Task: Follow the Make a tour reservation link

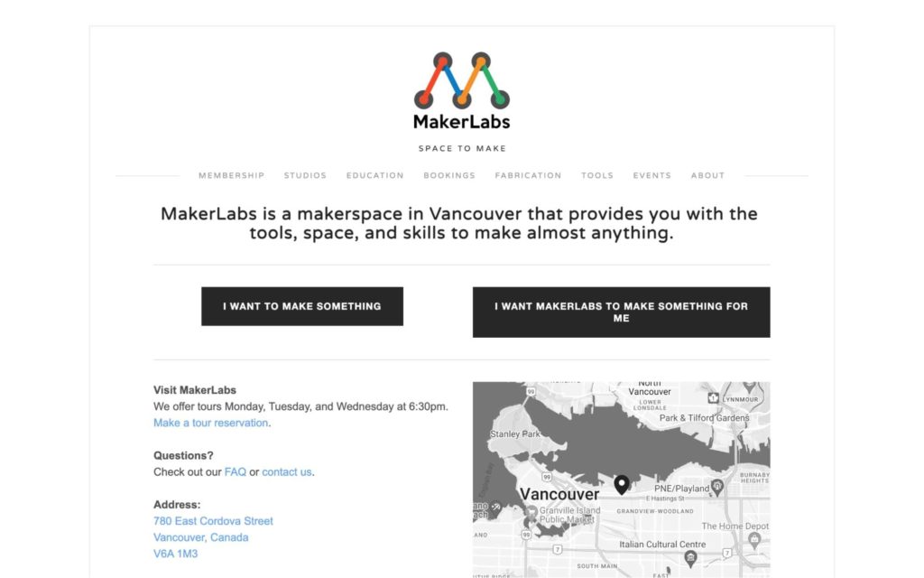Action: pos(210,423)
